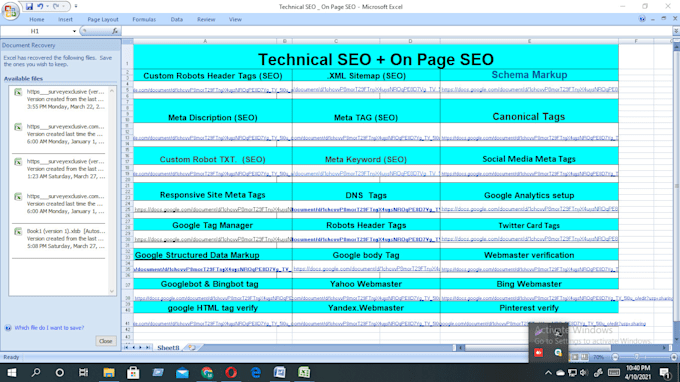Viewport: 680px width, 382px height.
Task: Open Excel Help icon in ribbon
Action: coord(642,19)
